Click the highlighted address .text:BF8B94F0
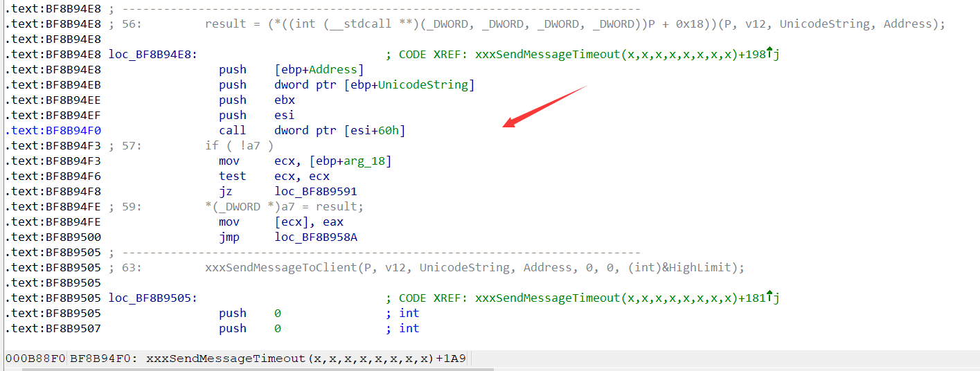980x371 pixels. coord(53,130)
